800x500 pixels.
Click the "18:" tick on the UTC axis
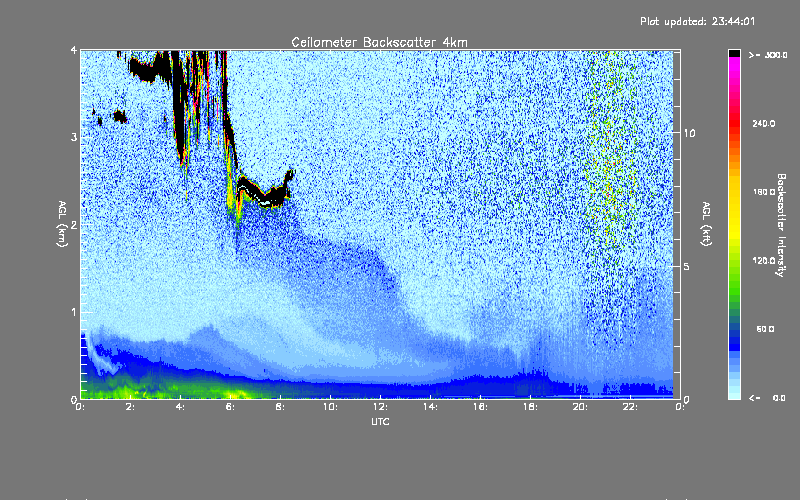point(530,407)
